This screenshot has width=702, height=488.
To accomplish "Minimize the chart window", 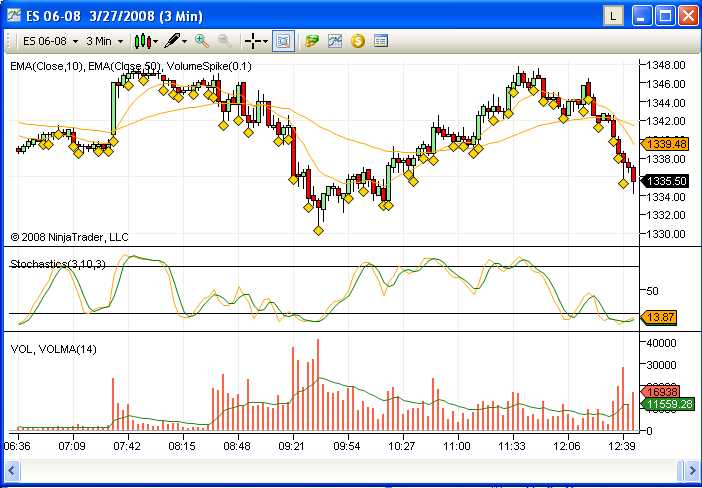I will (x=642, y=16).
